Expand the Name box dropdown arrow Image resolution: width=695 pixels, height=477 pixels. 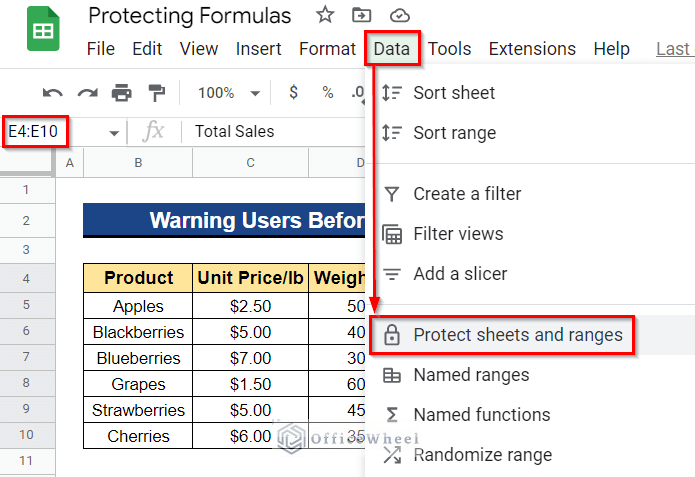[114, 133]
